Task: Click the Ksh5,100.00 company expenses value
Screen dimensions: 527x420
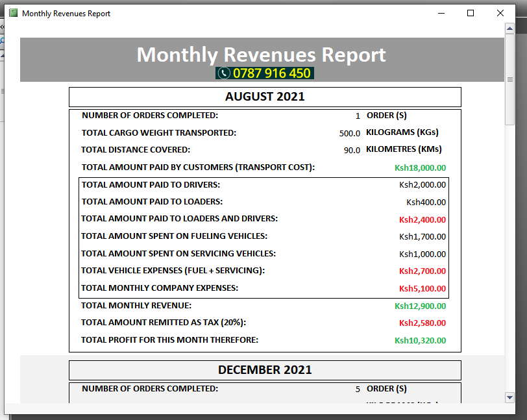Action: tap(423, 288)
